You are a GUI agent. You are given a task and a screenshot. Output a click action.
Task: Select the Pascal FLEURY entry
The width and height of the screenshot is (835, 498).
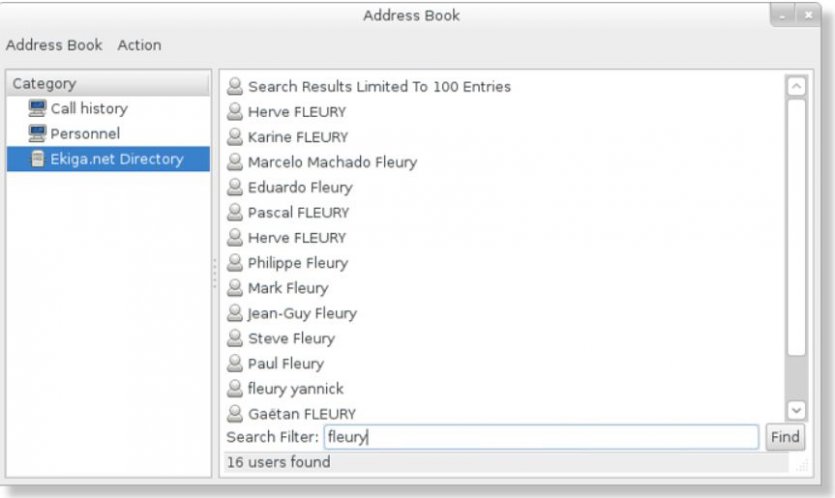pyautogui.click(x=298, y=212)
